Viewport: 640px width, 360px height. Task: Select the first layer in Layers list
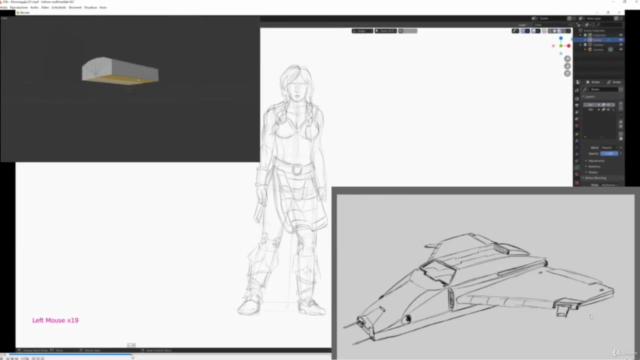click(x=600, y=105)
